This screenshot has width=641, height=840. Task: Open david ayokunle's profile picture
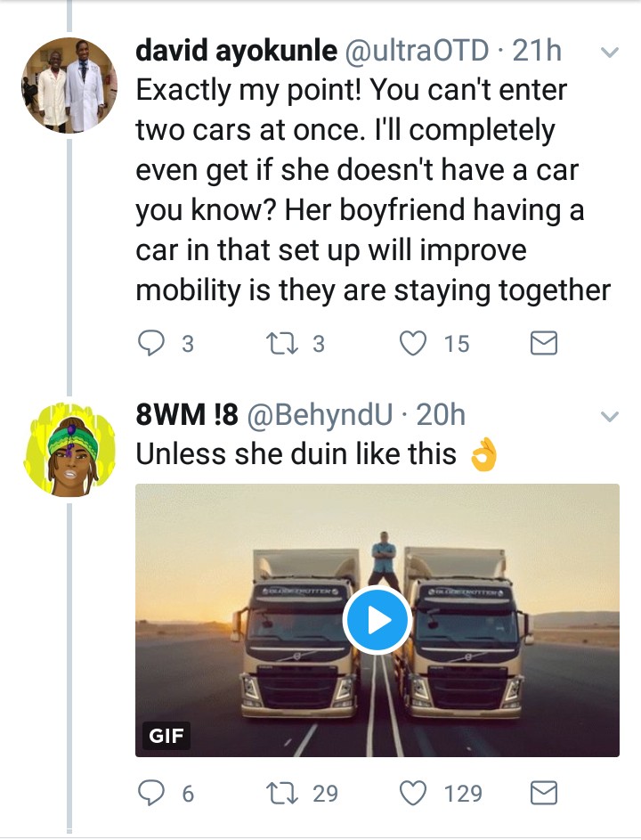click(x=69, y=86)
